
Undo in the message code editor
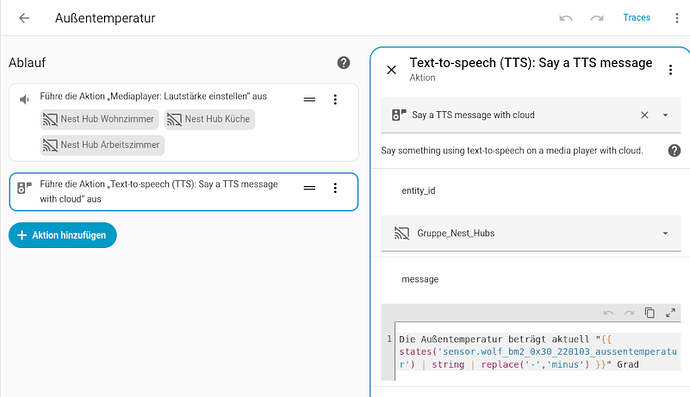[609, 313]
